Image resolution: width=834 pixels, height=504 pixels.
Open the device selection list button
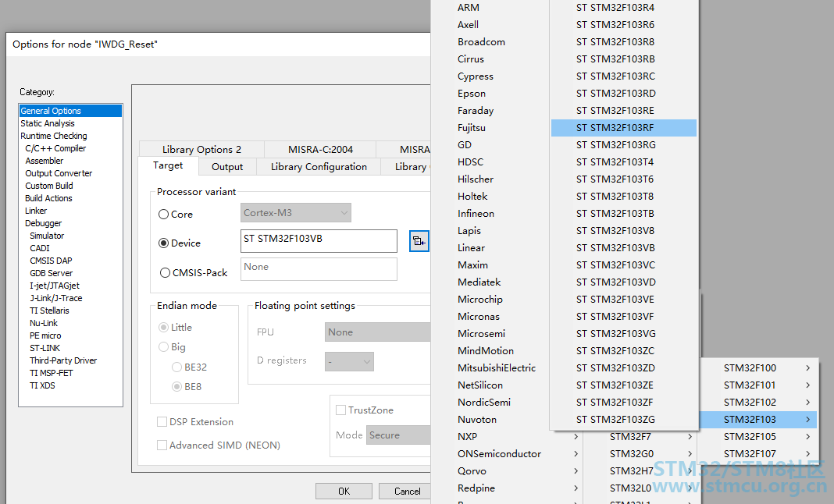419,241
